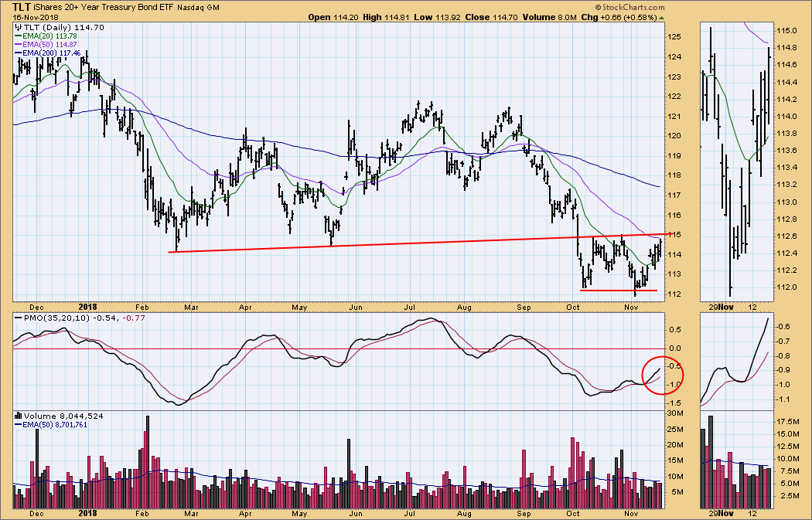This screenshot has height=520, width=812.
Task: Select the High 114.81 value
Action: pos(386,17)
